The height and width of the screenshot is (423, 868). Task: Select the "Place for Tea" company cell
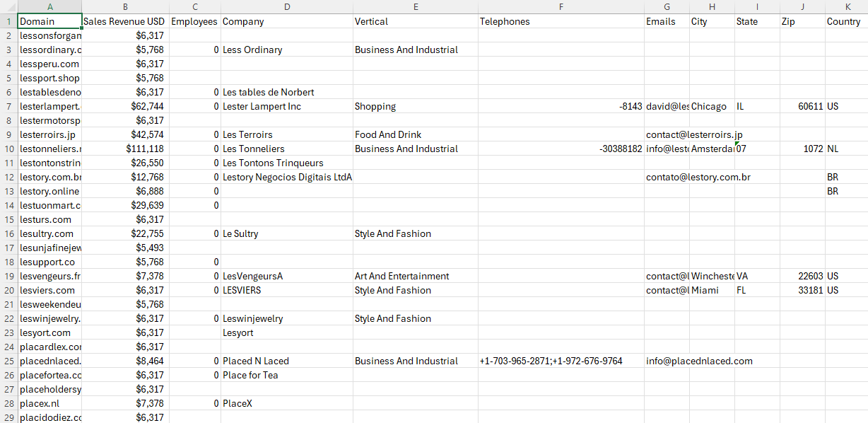[x=286, y=375]
